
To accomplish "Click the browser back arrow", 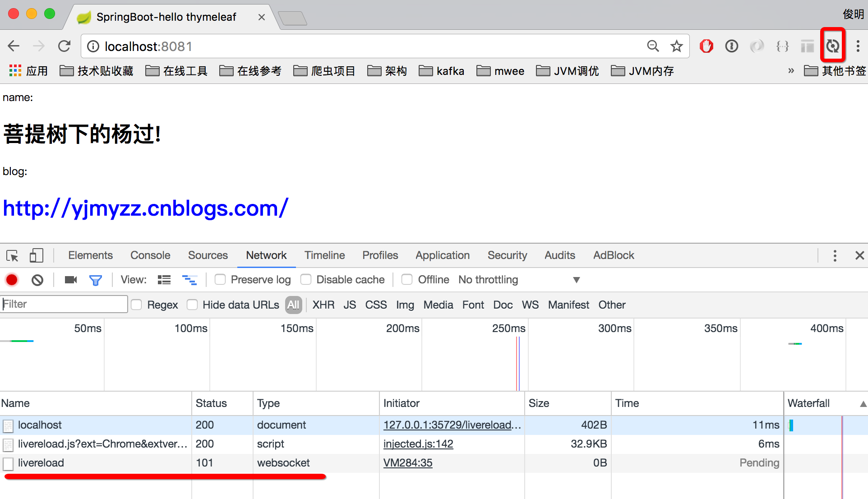I will [14, 46].
